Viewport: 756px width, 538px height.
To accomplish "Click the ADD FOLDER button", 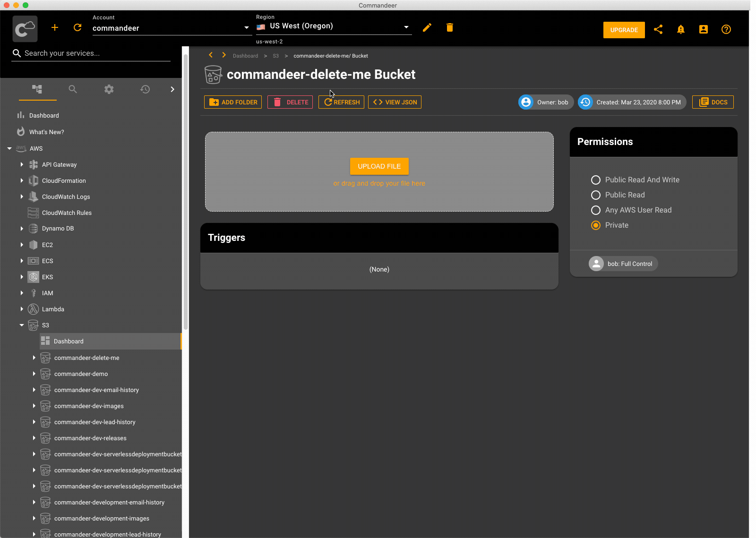I will click(233, 102).
